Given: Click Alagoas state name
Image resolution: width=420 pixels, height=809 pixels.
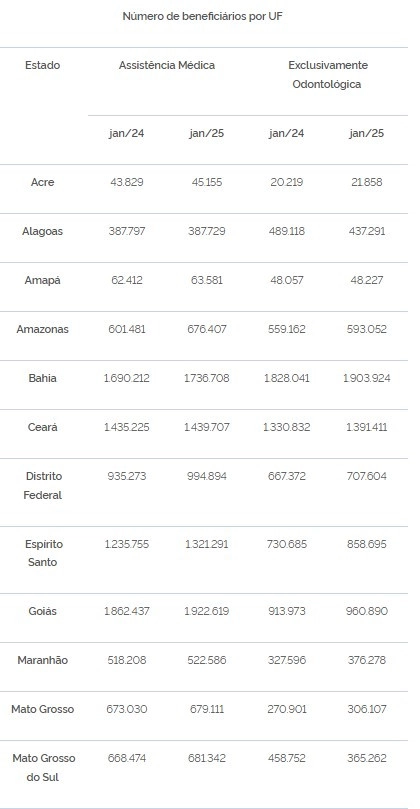Looking at the screenshot, I should (42, 232).
